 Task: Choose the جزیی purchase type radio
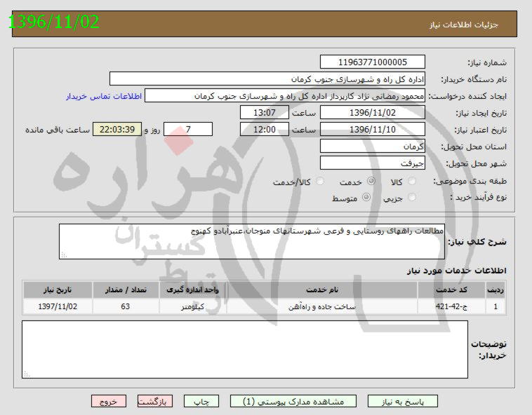[412, 197]
